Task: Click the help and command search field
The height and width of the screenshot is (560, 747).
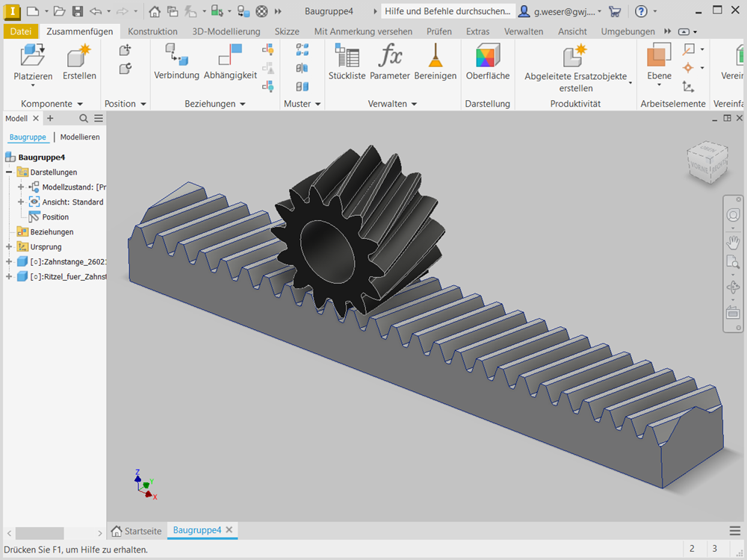Action: click(447, 11)
